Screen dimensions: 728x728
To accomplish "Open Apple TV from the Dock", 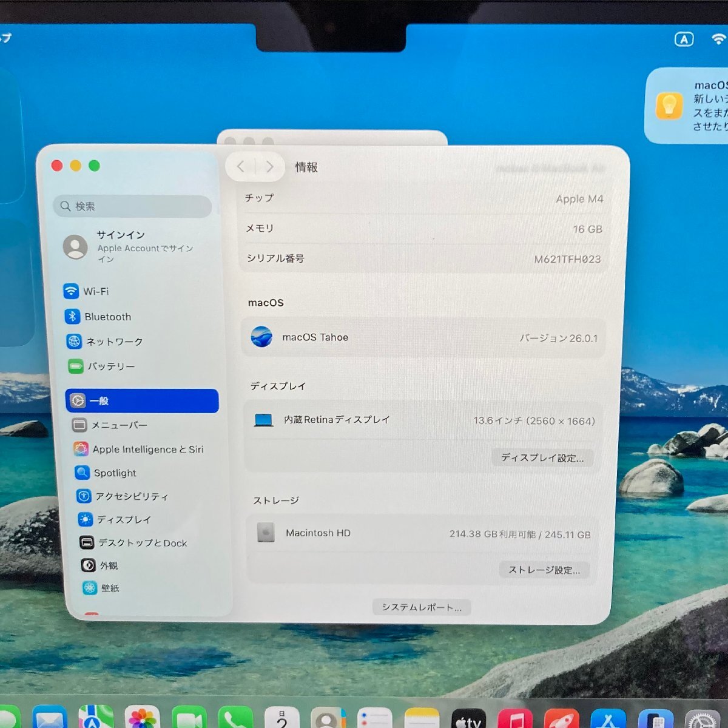I will click(468, 718).
